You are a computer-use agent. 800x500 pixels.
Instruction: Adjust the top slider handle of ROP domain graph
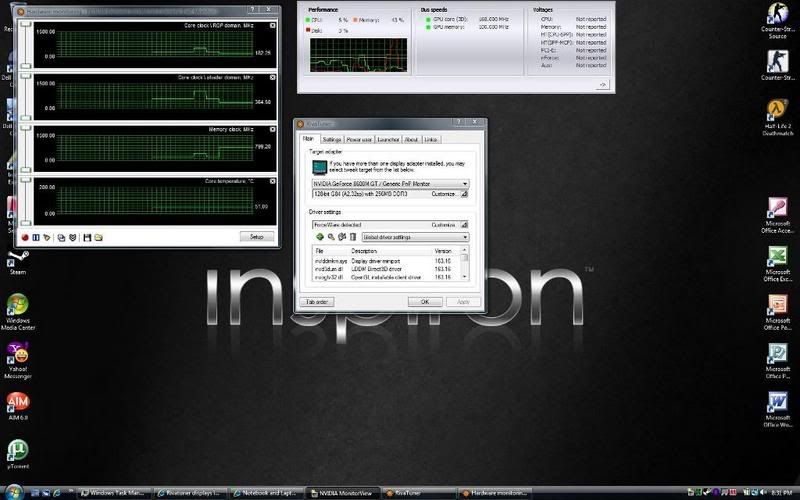(x=26, y=23)
